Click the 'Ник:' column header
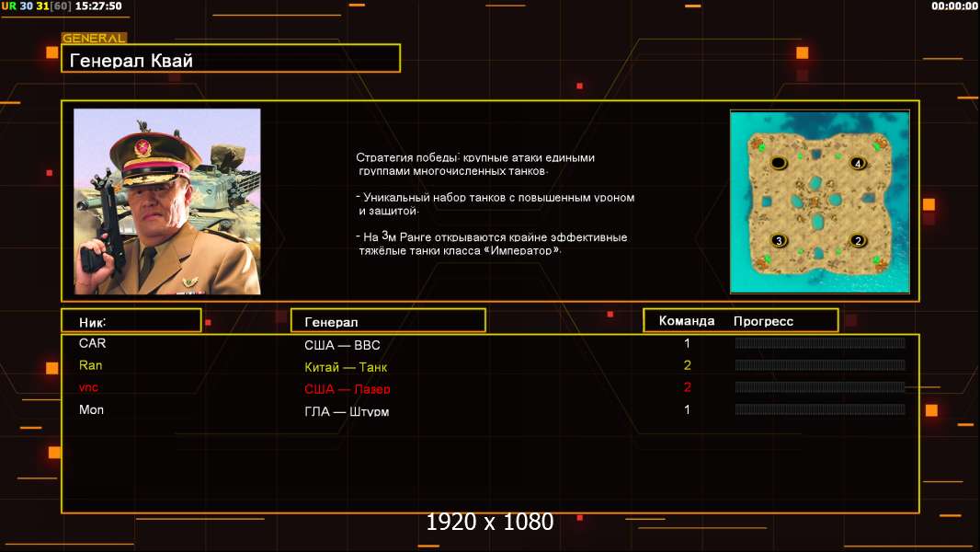Image resolution: width=980 pixels, height=552 pixels. pos(131,320)
